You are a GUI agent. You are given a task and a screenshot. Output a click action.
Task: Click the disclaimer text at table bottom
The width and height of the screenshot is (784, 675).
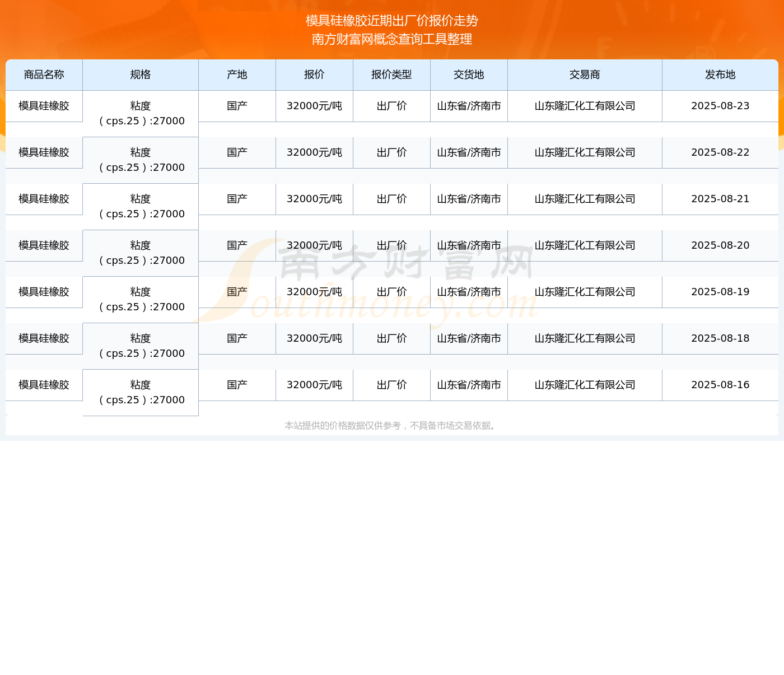[391, 426]
